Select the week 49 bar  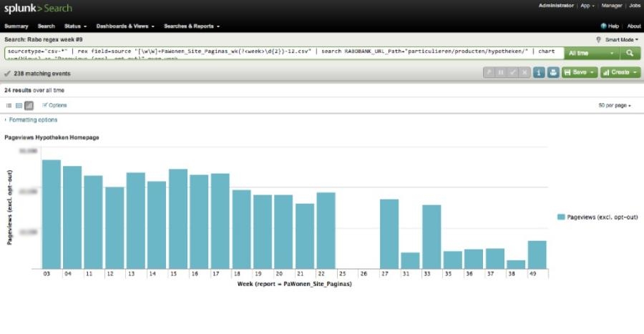[537, 255]
